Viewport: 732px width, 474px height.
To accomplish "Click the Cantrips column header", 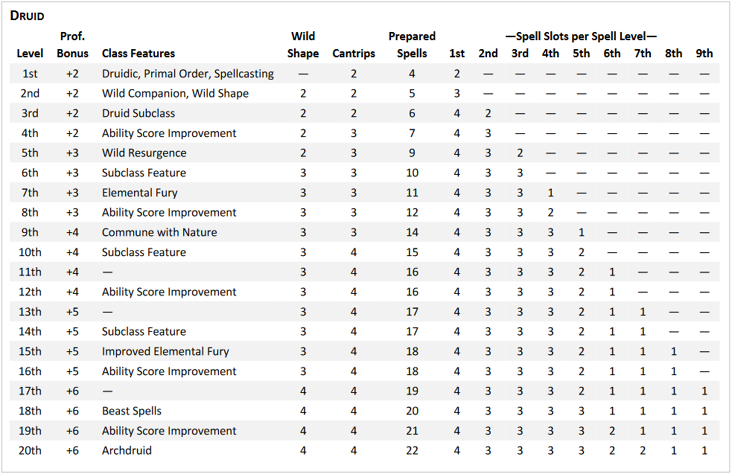I will 354,53.
